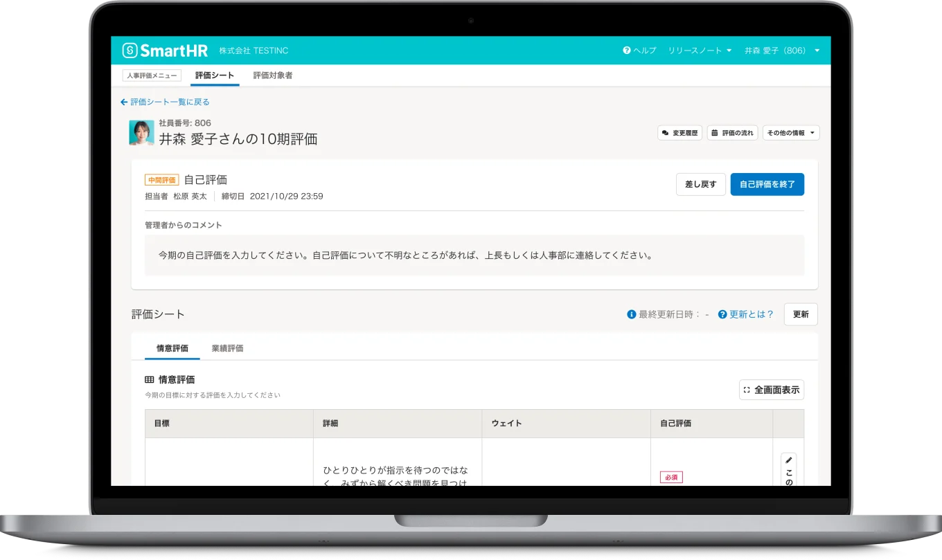
Task: Go back via 評価シート一覧に戻る link
Action: click(x=165, y=102)
